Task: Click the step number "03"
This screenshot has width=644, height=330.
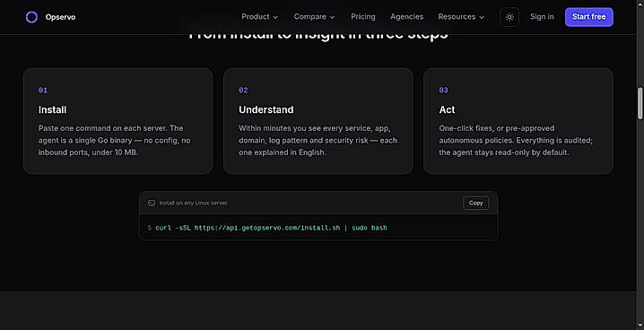Action: pos(444,91)
